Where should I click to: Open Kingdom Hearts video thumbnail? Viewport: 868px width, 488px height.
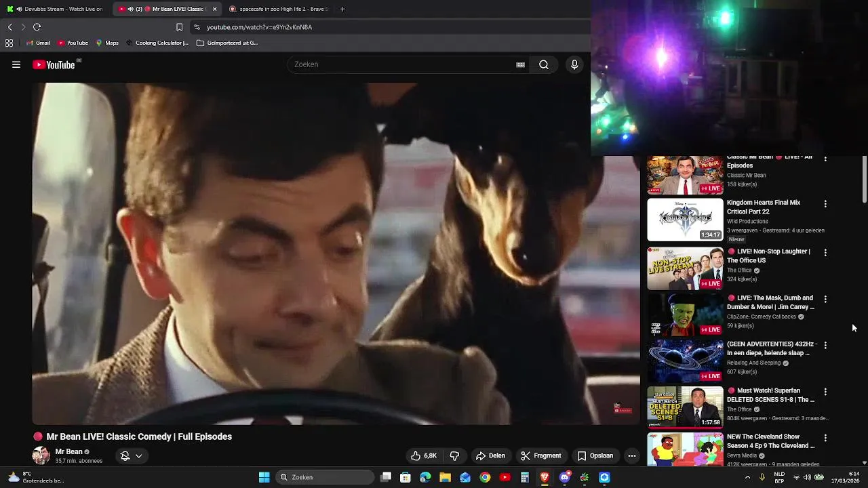pyautogui.click(x=685, y=220)
